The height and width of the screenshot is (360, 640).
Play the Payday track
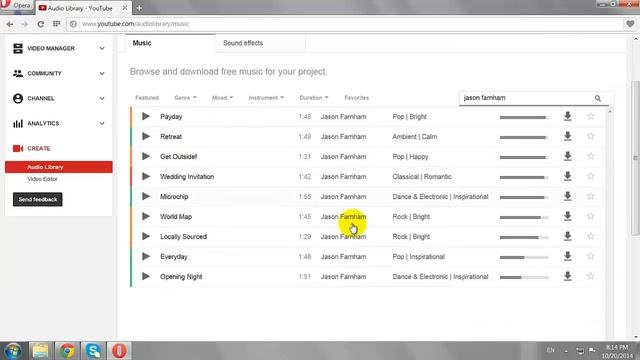click(x=146, y=116)
